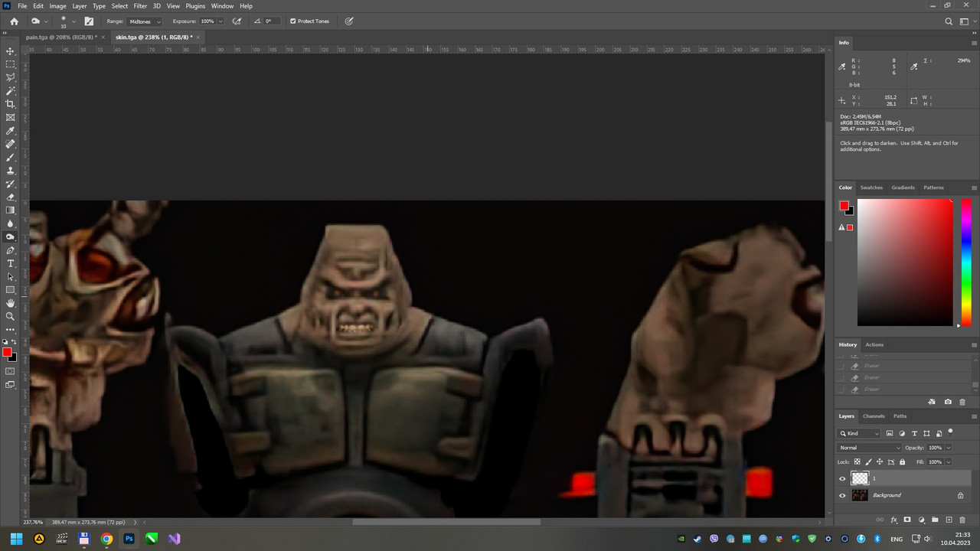Switch to the pain.tga document tab
Viewport: 980px width, 551px height.
61,37
